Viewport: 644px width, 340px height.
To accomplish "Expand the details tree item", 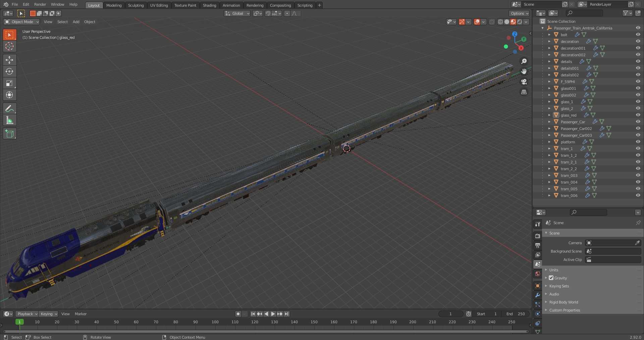I will pyautogui.click(x=549, y=61).
